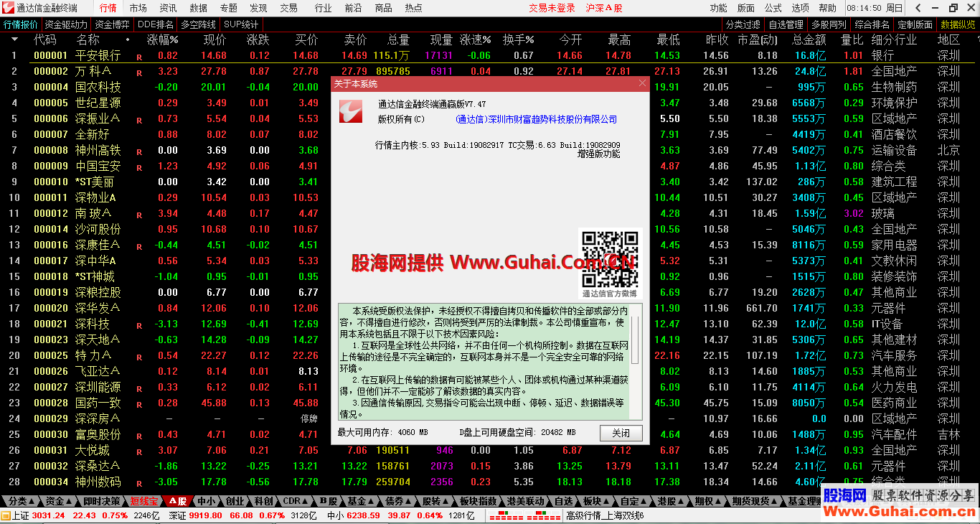Click 高级行情_上海双线6 server status

(605, 515)
